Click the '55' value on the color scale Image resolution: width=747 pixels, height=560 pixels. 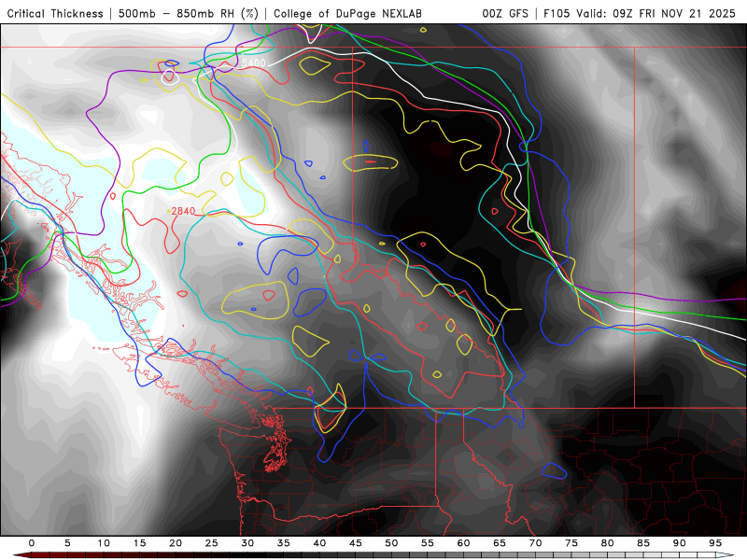pos(428,543)
